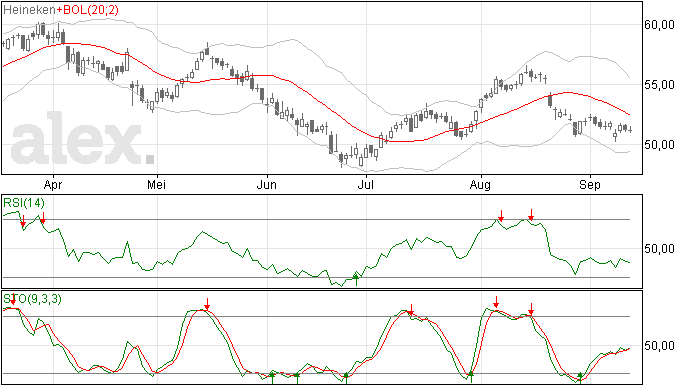
Task: Select the Aug month label
Action: pos(480,185)
